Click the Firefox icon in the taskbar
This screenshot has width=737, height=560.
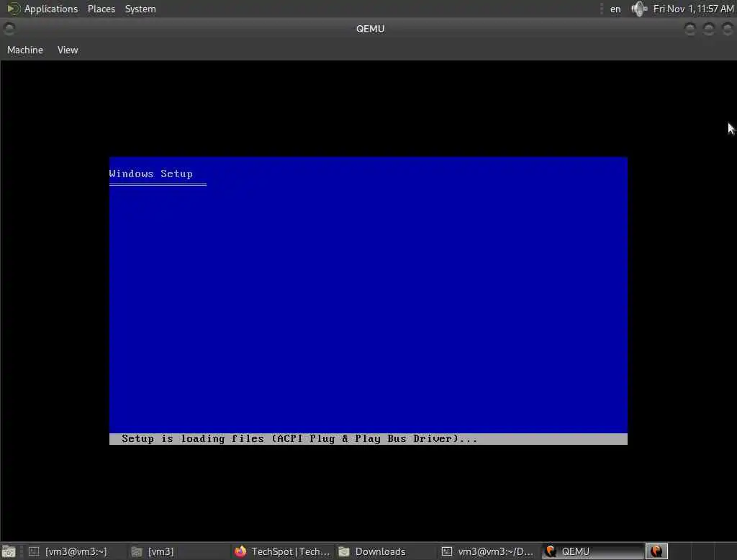pyautogui.click(x=240, y=551)
